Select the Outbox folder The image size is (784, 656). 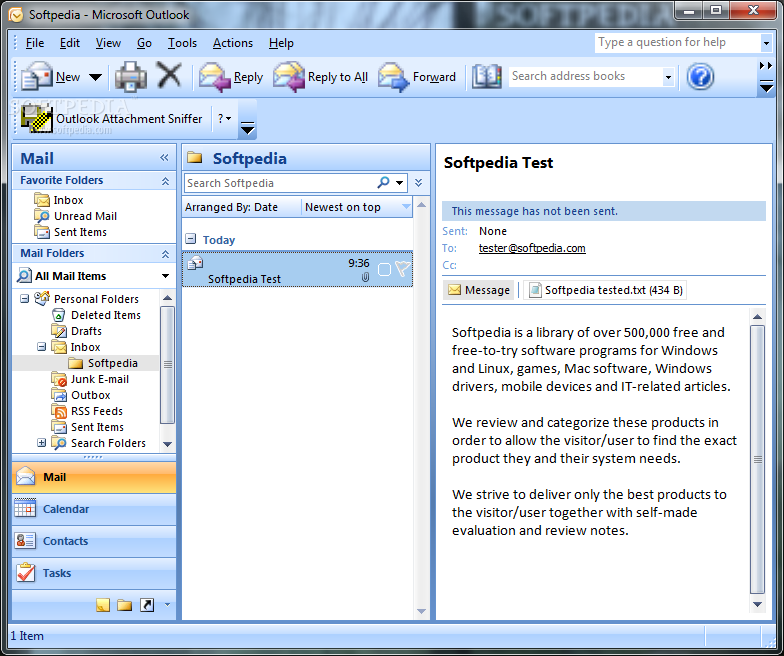pos(80,395)
